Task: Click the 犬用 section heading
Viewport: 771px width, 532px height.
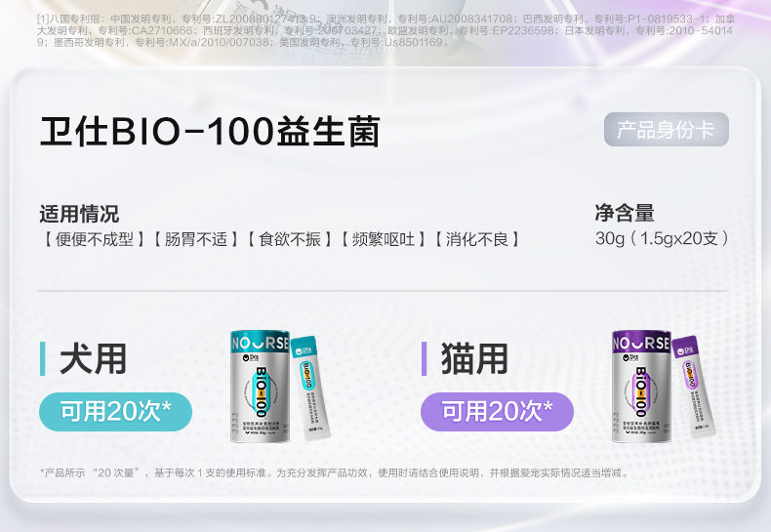Action: click(x=94, y=359)
